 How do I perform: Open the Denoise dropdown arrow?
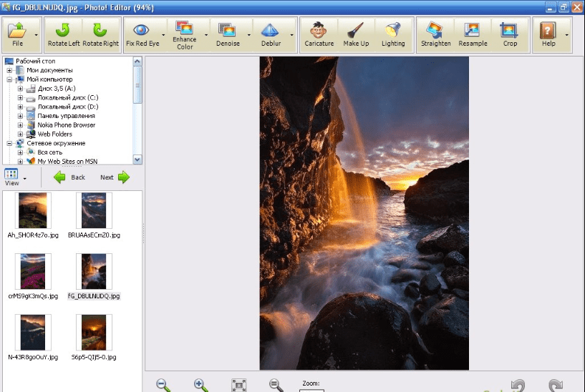click(x=250, y=34)
